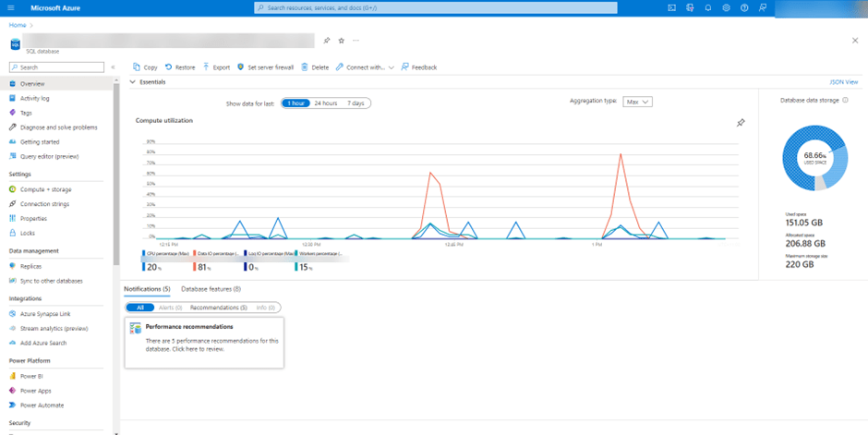868x435 pixels.
Task: Click the storage usage donut chart
Action: point(814,157)
